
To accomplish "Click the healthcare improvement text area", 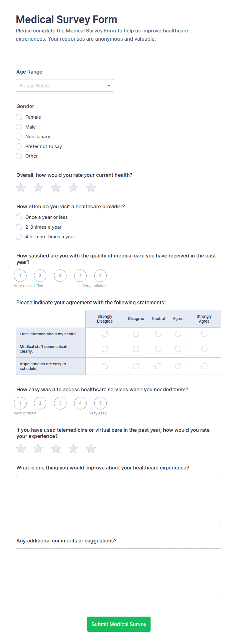I will [x=119, y=500].
